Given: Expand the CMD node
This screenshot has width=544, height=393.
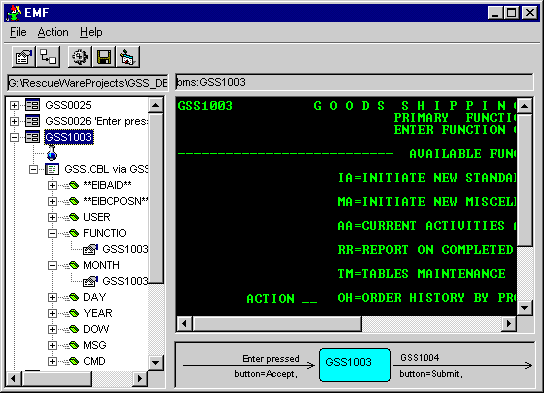Looking at the screenshot, I should click(52, 361).
